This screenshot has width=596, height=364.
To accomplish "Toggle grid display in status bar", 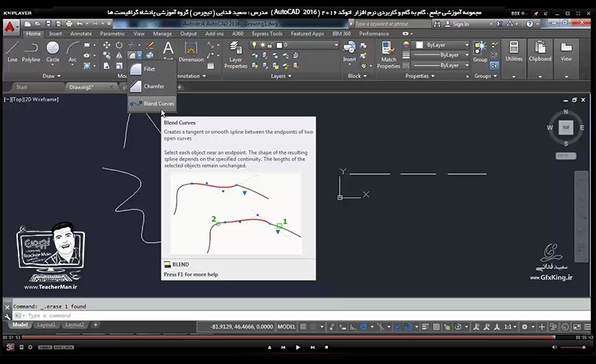I will (303, 326).
